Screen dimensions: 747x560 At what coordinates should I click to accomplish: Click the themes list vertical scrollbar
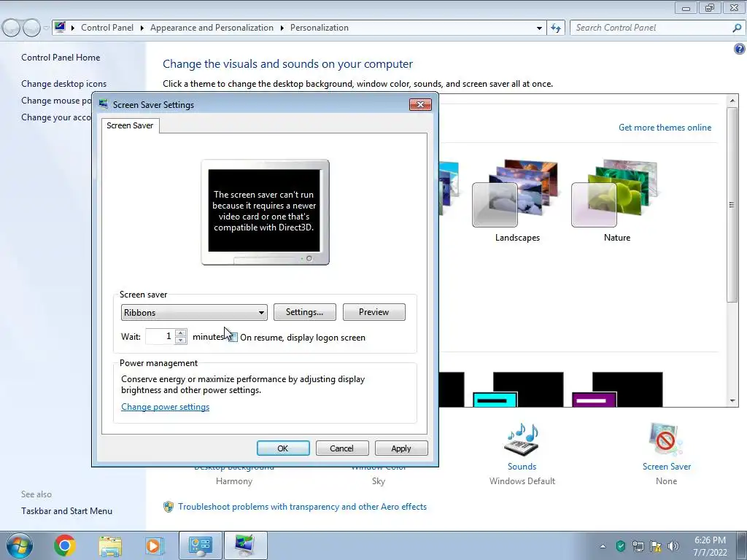coord(732,205)
